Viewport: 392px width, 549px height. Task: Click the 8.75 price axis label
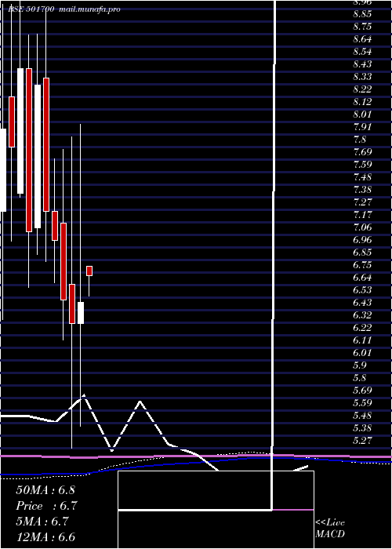[x=362, y=27]
